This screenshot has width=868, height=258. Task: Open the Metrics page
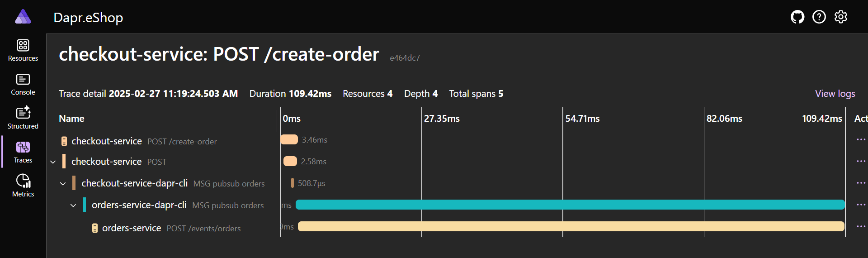pos(23,186)
